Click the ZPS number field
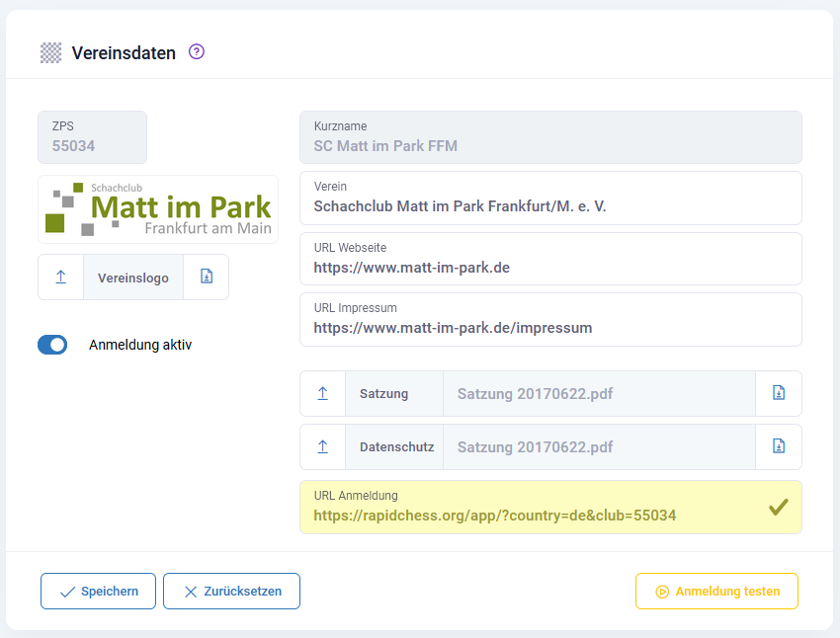The image size is (840, 638). 92,146
